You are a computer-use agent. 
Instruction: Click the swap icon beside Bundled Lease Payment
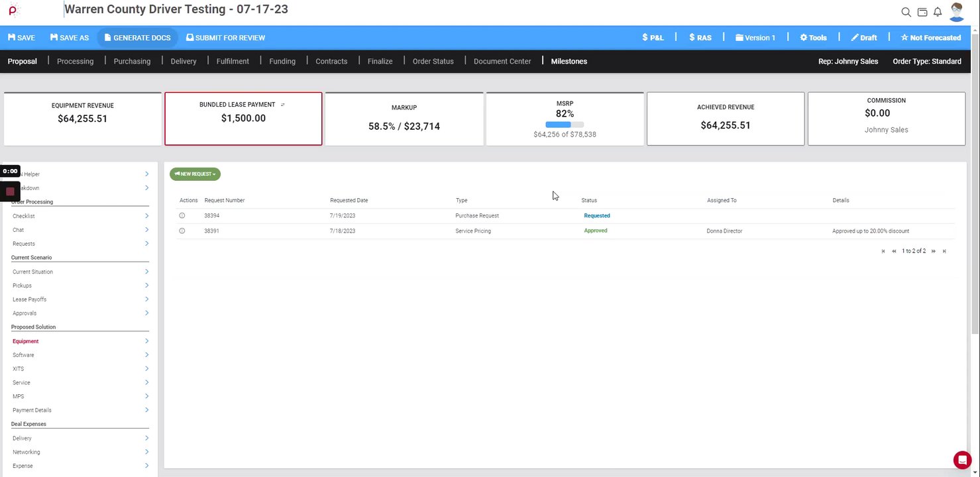point(283,105)
